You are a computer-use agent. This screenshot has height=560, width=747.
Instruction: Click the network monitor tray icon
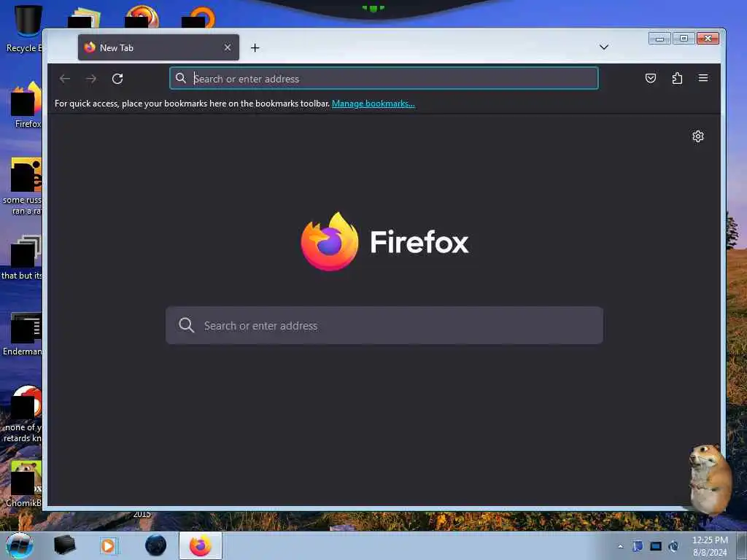pos(656,547)
